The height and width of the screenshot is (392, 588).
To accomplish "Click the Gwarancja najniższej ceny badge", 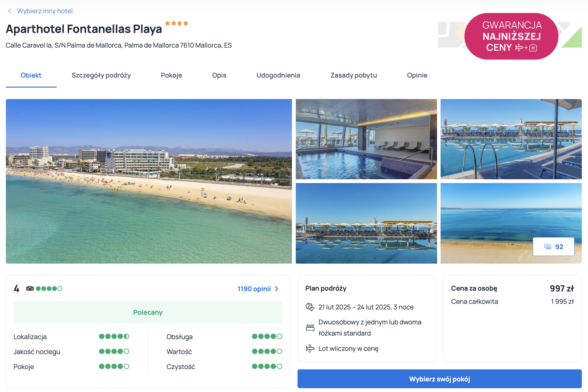I will coord(511,36).
